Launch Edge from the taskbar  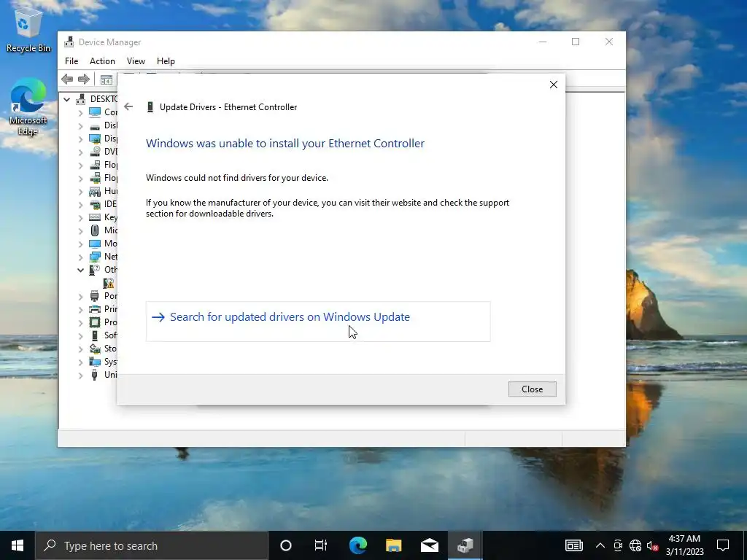point(357,545)
